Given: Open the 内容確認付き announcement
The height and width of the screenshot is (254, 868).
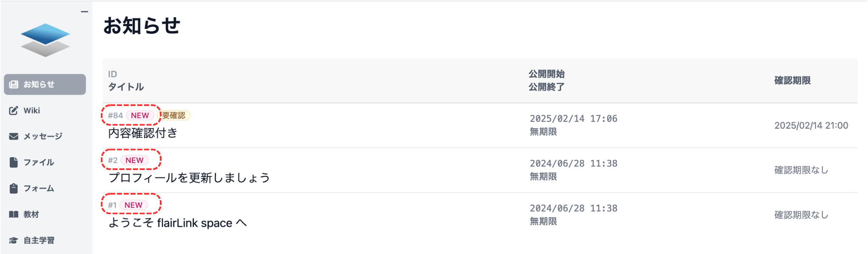Looking at the screenshot, I should [x=143, y=133].
